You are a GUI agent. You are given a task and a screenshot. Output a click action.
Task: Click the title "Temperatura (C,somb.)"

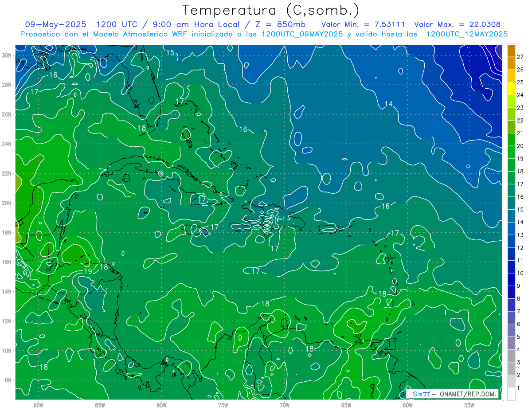point(270,10)
